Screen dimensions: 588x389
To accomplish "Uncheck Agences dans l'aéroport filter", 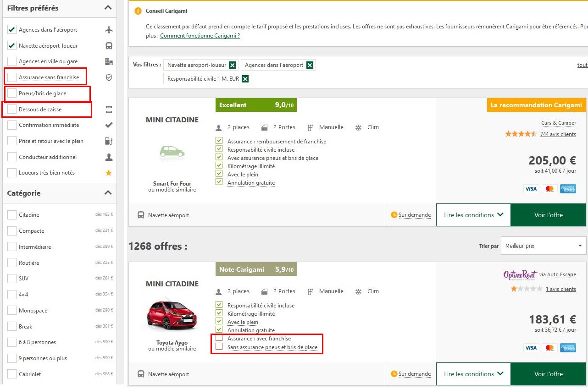I will (x=12, y=30).
